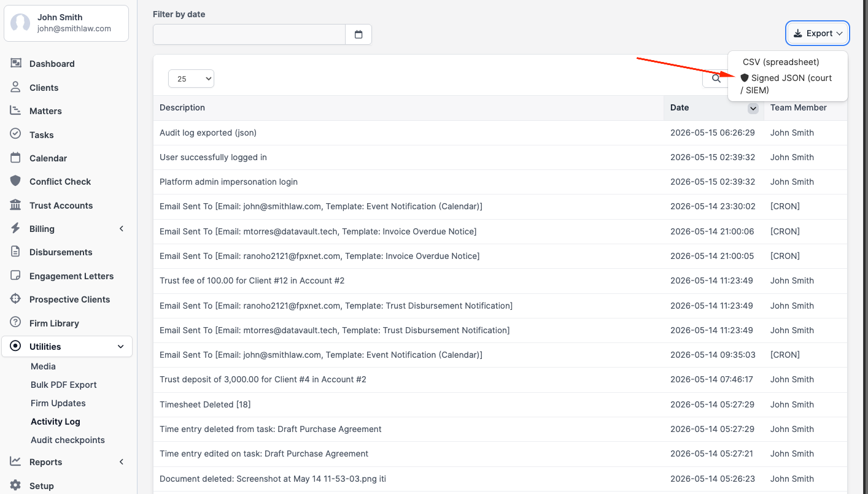
Task: Click the search magnifier icon
Action: (x=716, y=79)
